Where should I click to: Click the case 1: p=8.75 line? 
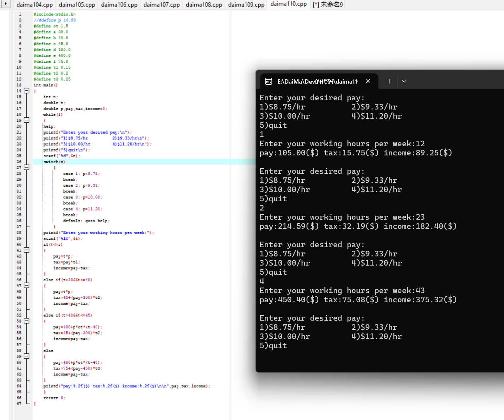click(81, 173)
